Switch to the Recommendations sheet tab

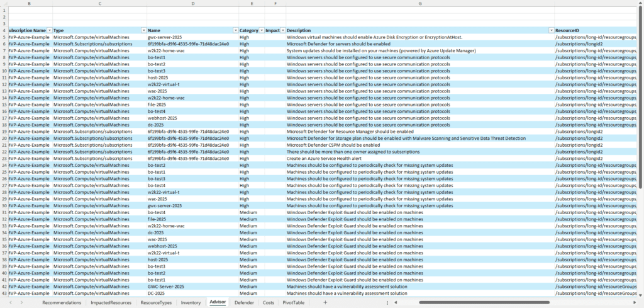click(x=62, y=303)
